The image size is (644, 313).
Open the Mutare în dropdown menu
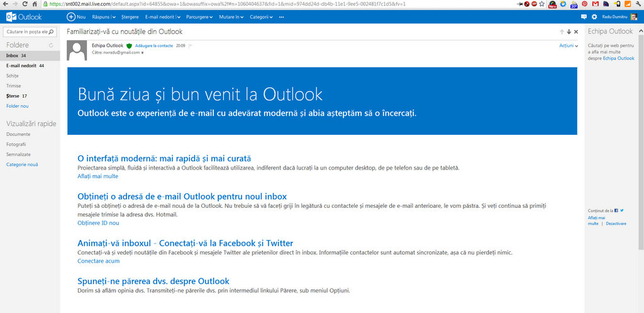[231, 17]
